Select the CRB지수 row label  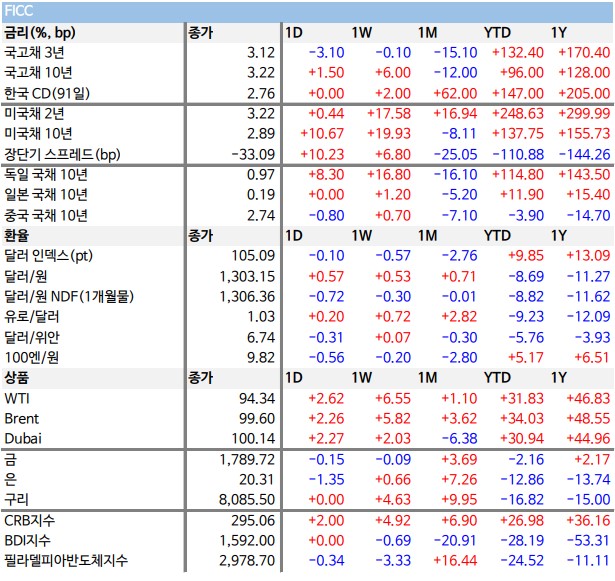29,521
